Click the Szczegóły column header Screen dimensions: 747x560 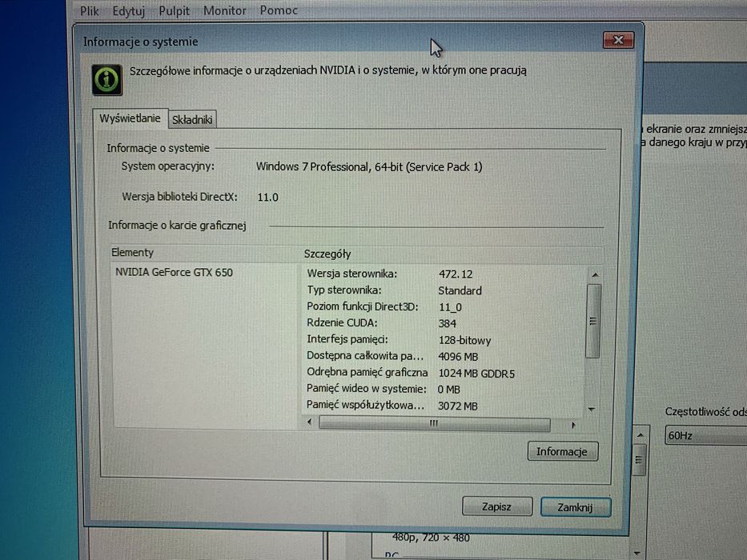[x=452, y=254]
